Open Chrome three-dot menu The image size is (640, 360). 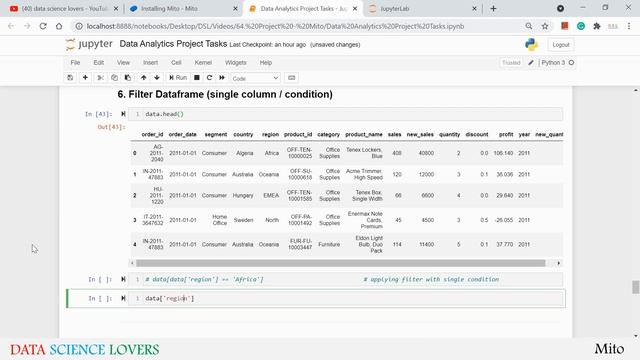[x=629, y=26]
